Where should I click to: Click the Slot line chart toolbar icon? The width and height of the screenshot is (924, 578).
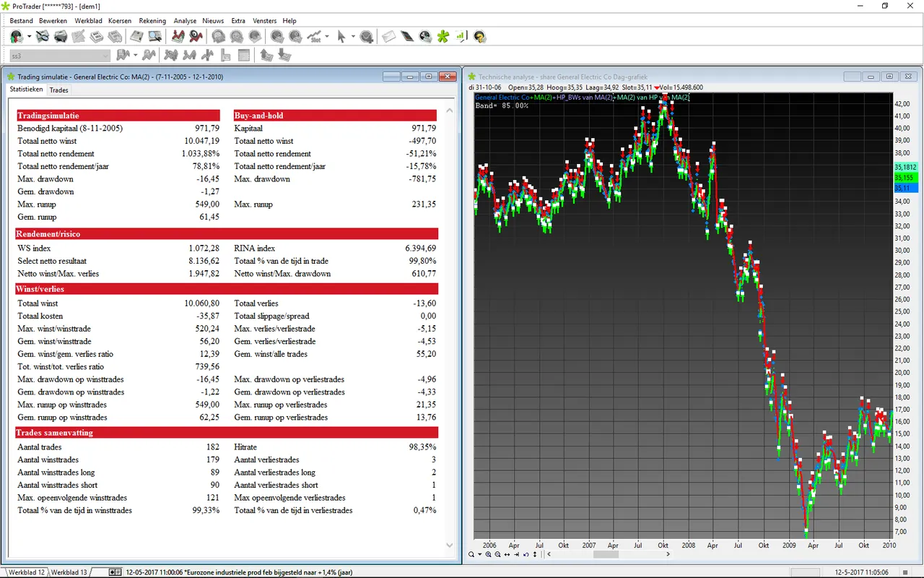pyautogui.click(x=314, y=36)
